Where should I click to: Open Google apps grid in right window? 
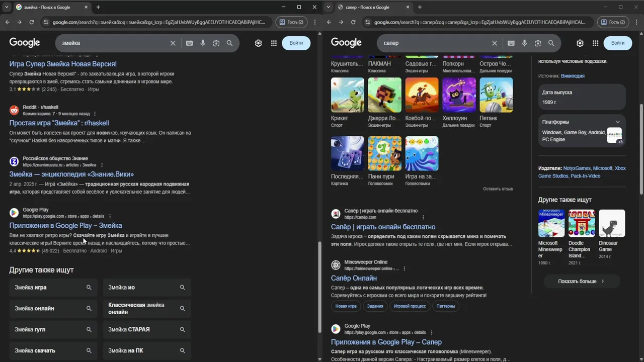point(595,43)
